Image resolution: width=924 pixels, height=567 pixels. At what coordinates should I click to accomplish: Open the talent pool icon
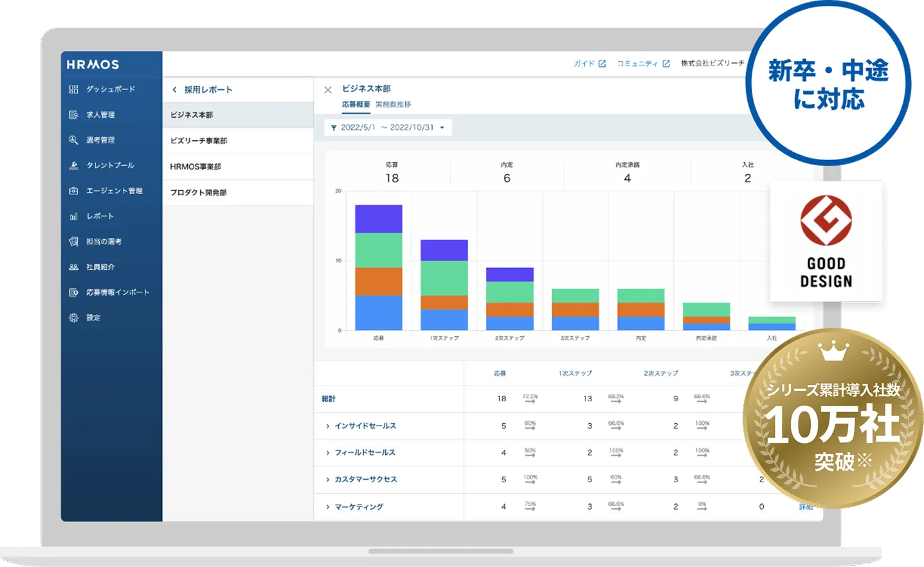74,166
